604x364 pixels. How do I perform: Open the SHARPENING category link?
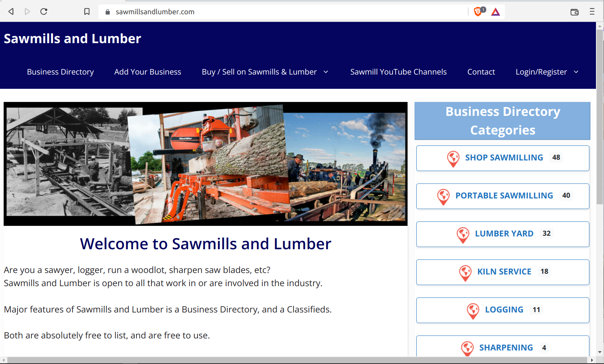(506, 348)
